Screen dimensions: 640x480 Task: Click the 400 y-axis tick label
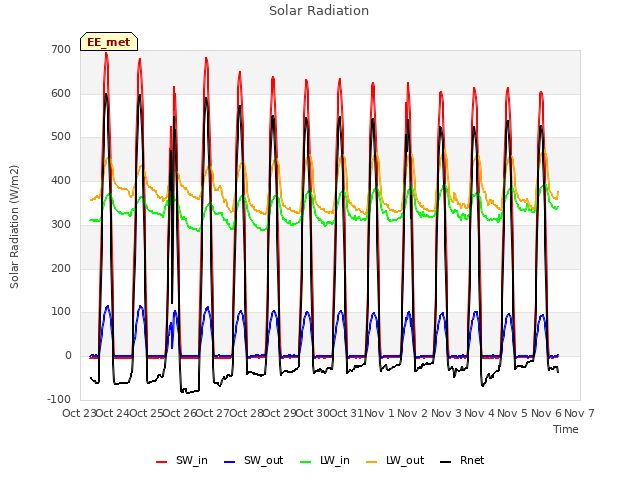point(61,180)
